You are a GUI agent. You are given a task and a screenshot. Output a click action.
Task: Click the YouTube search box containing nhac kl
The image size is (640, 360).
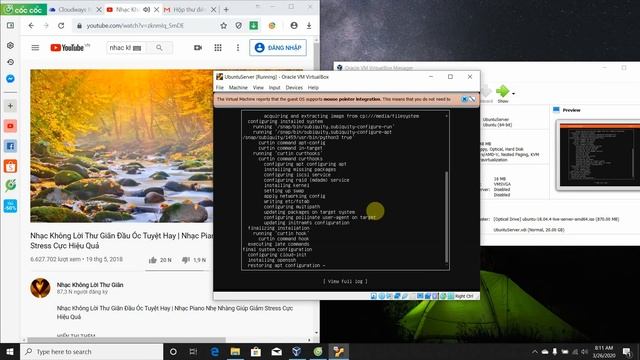click(x=126, y=48)
